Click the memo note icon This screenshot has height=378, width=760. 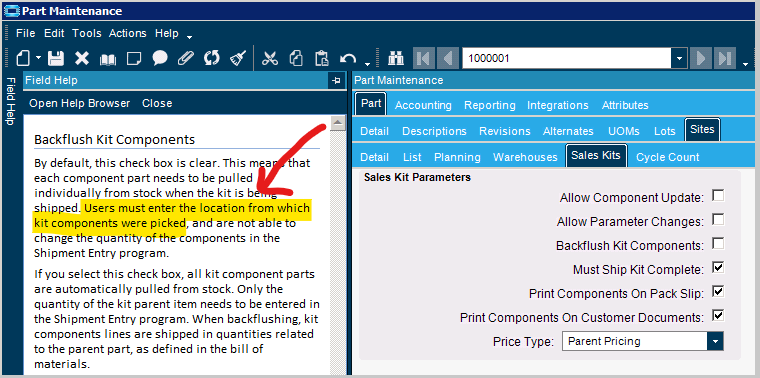[x=134, y=59]
